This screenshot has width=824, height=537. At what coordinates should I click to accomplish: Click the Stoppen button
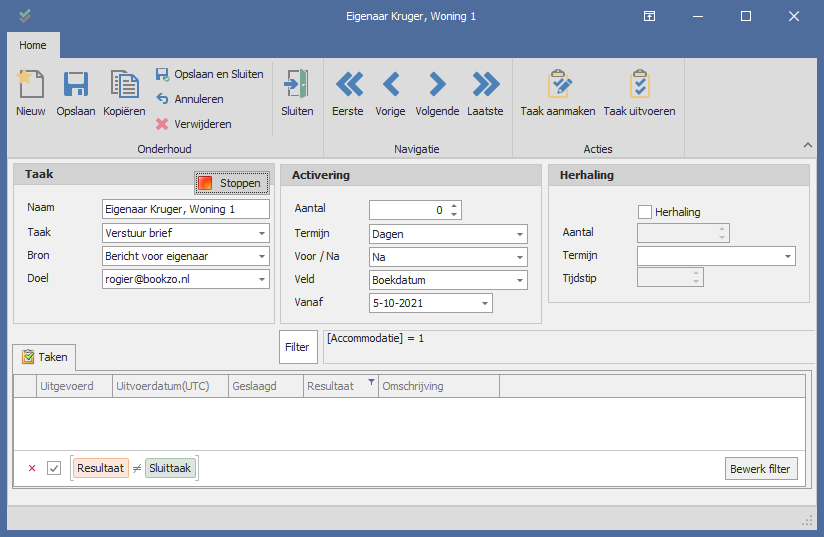pos(232,183)
